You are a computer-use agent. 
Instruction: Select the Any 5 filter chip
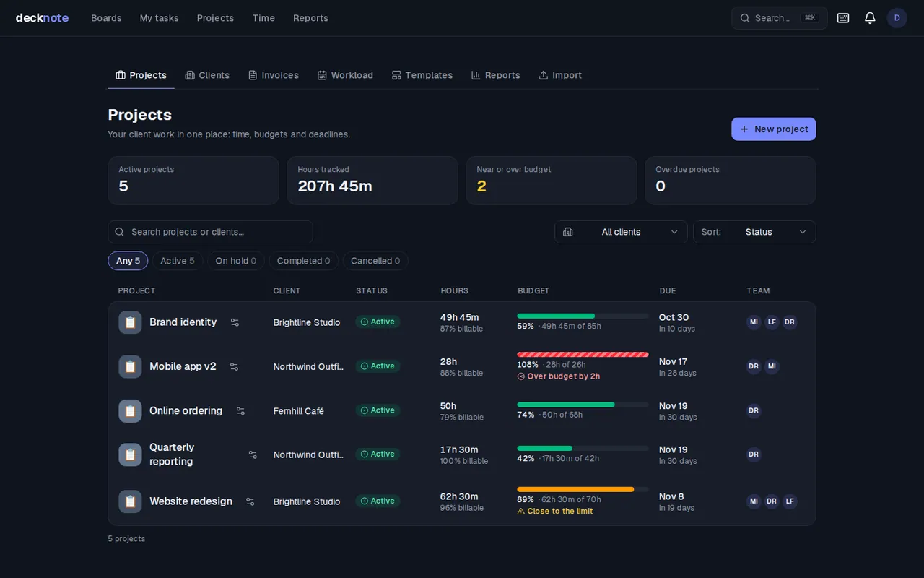click(128, 261)
